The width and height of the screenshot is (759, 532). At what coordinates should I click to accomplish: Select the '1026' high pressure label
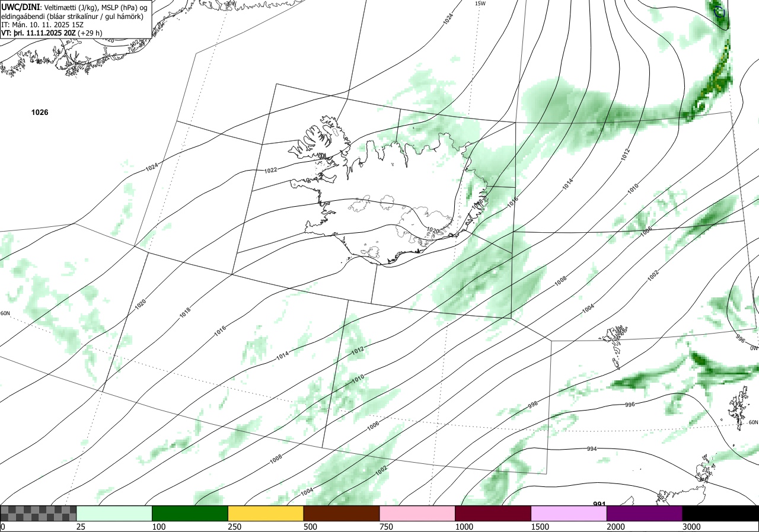click(40, 113)
